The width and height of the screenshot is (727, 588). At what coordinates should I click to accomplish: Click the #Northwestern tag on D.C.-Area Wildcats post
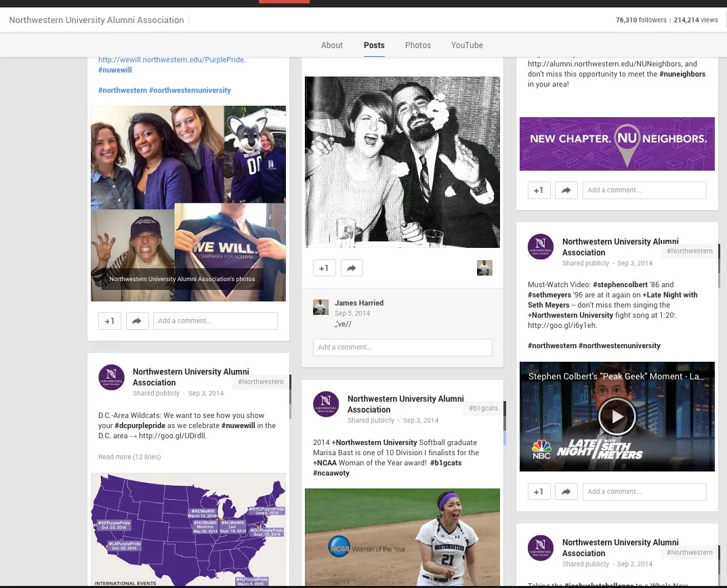261,381
